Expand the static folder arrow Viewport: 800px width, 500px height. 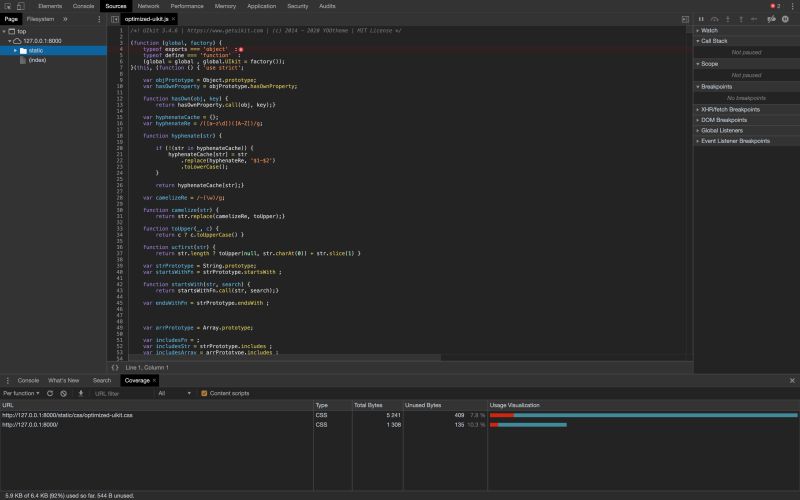pyautogui.click(x=15, y=51)
